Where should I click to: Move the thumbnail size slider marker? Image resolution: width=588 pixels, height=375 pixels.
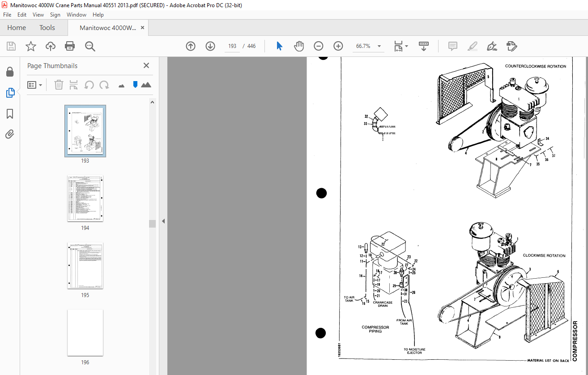coord(135,85)
